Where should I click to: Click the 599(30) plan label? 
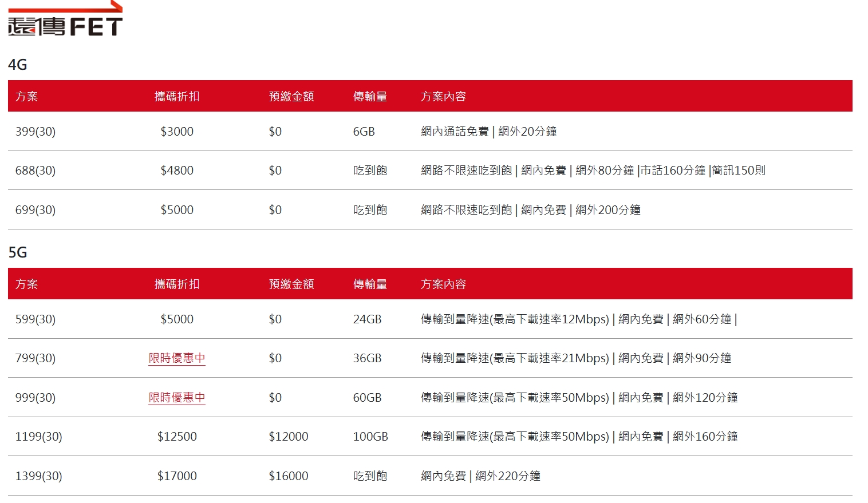pos(35,319)
